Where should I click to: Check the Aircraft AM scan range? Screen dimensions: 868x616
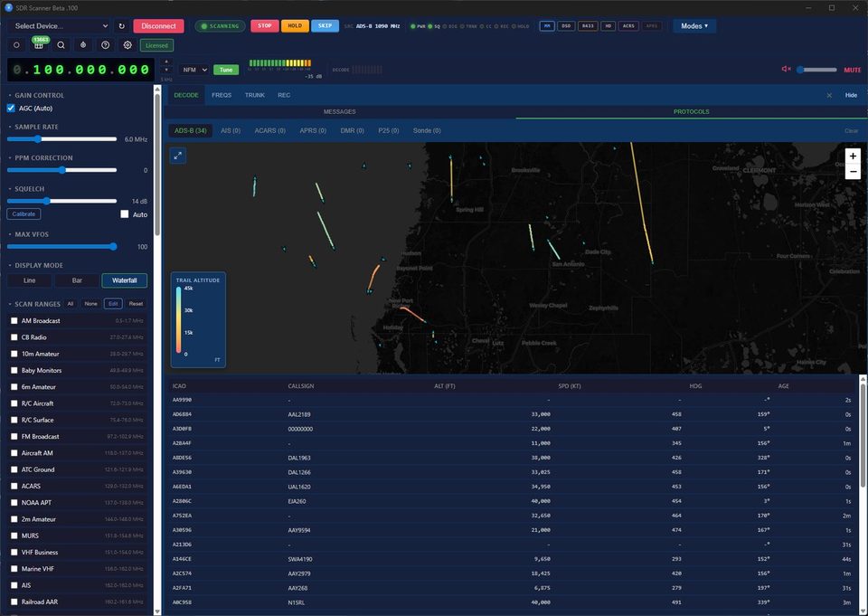(x=14, y=452)
